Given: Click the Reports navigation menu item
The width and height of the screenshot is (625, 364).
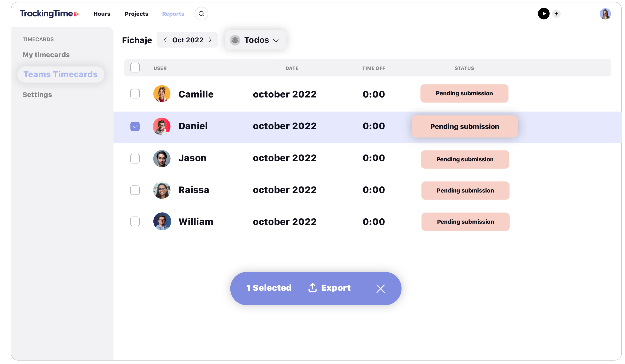Looking at the screenshot, I should tap(173, 14).
